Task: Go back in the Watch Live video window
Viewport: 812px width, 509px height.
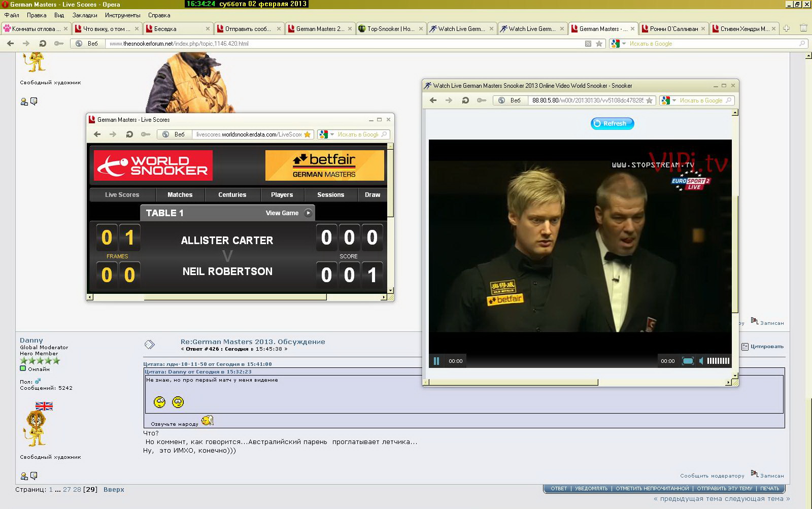Action: (x=433, y=100)
